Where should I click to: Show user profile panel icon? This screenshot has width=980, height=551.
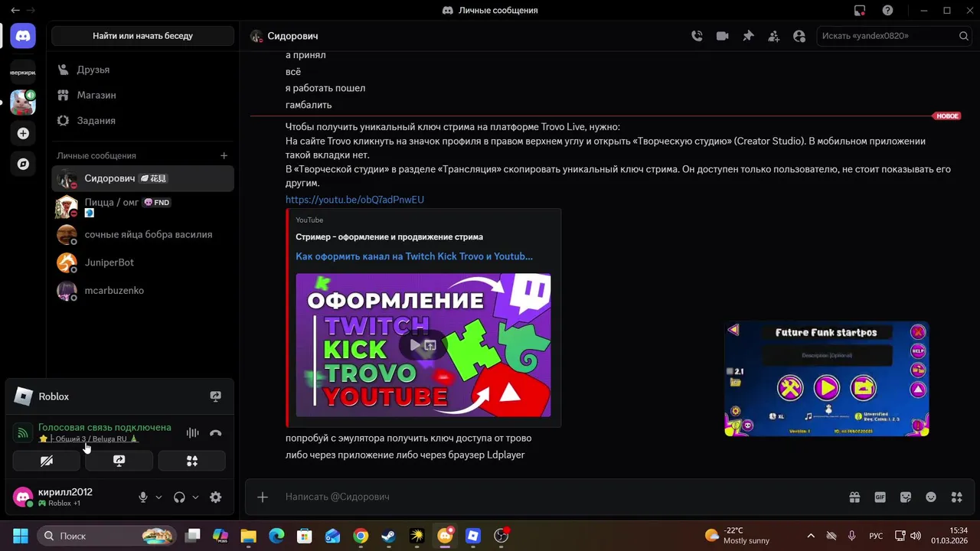click(x=799, y=36)
